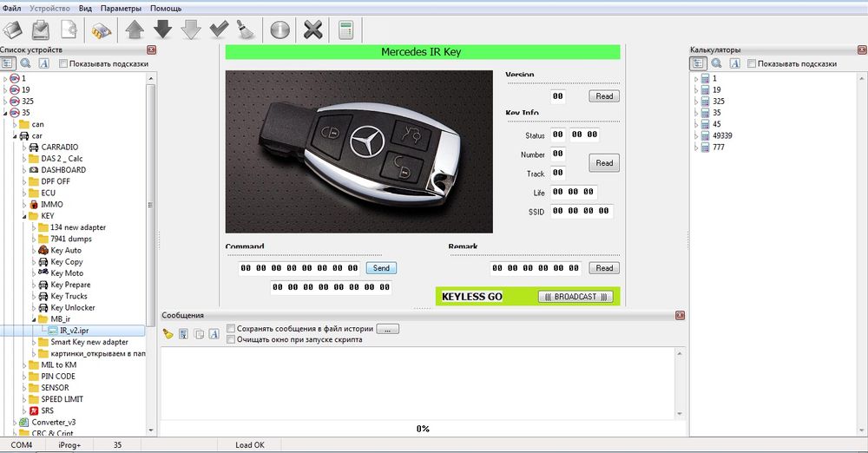Click the save disk toolbar icon
Screen dimensions: 868x453
[41, 30]
